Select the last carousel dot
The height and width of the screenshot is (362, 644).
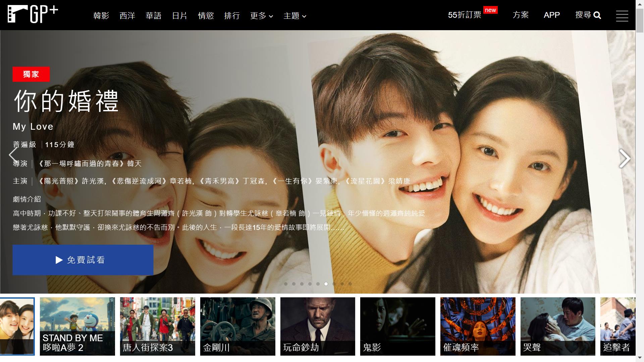click(x=350, y=284)
